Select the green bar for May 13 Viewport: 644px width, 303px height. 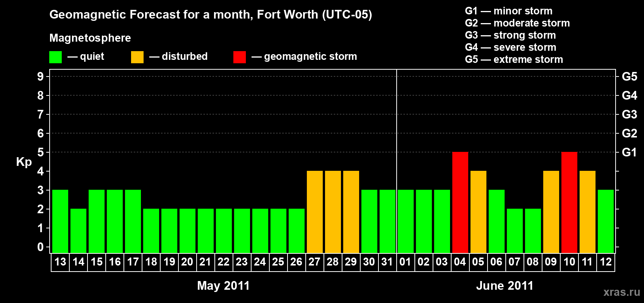[x=60, y=221]
